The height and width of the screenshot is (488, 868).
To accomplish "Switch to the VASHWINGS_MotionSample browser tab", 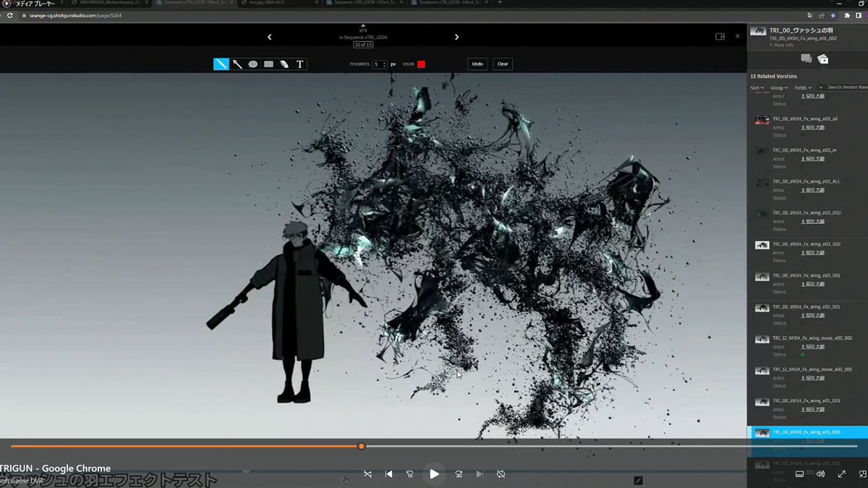I will click(x=110, y=3).
